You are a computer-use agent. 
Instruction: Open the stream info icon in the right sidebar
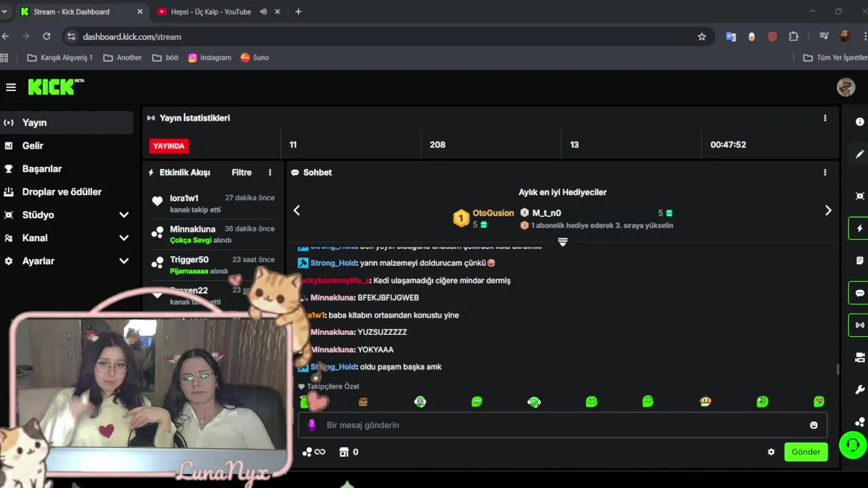860,122
